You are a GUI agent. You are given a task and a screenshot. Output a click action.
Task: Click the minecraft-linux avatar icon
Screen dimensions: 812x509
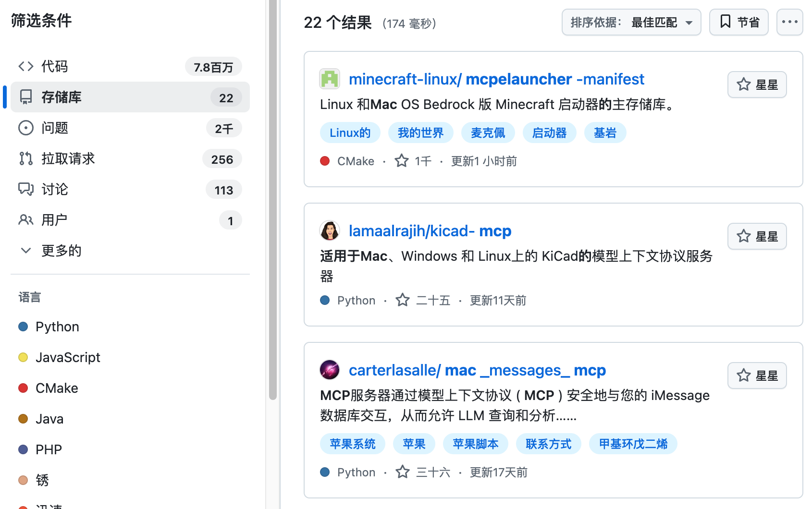pos(330,79)
